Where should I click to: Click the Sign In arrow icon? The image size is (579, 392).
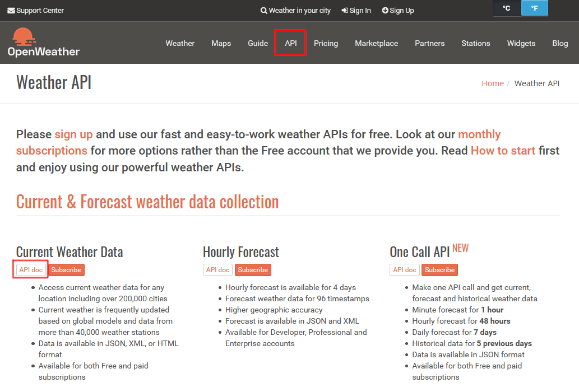click(x=345, y=11)
